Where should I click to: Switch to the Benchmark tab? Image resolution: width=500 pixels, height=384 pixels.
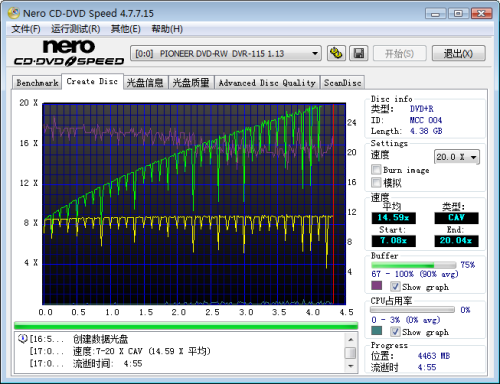37,83
